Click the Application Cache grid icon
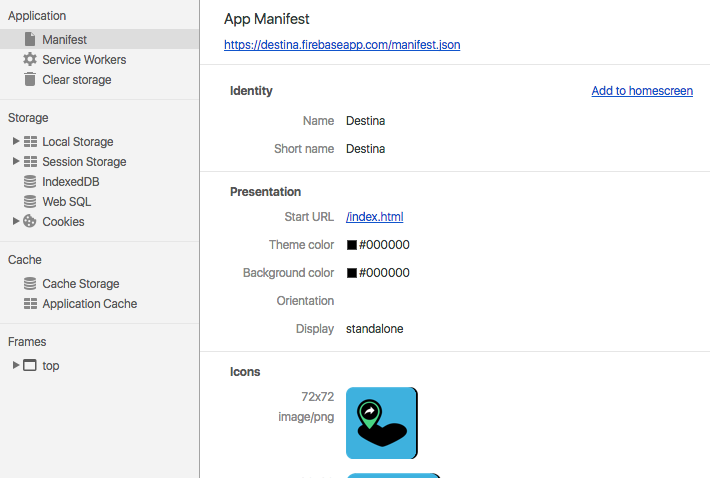Screen dimensions: 710x478 (x=30, y=303)
